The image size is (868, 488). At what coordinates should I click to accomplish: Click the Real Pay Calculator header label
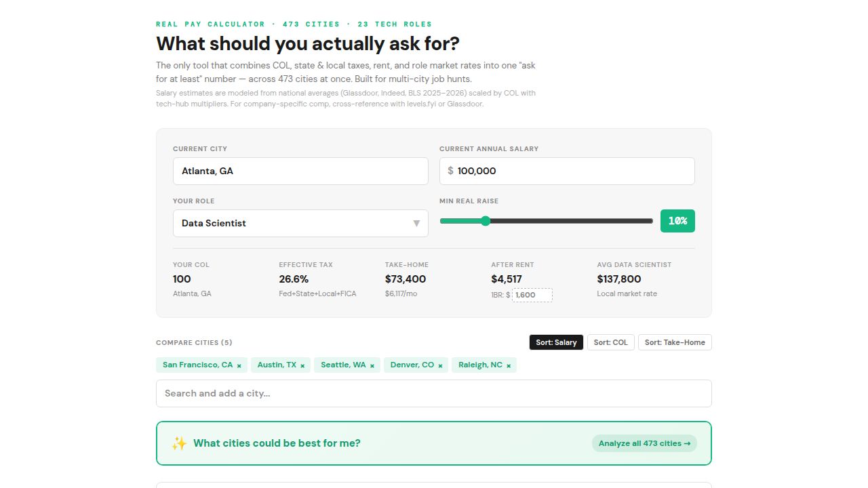coord(210,24)
